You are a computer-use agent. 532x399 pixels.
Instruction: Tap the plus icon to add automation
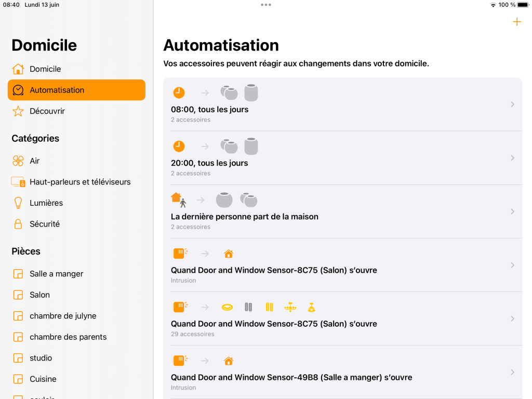tap(516, 22)
